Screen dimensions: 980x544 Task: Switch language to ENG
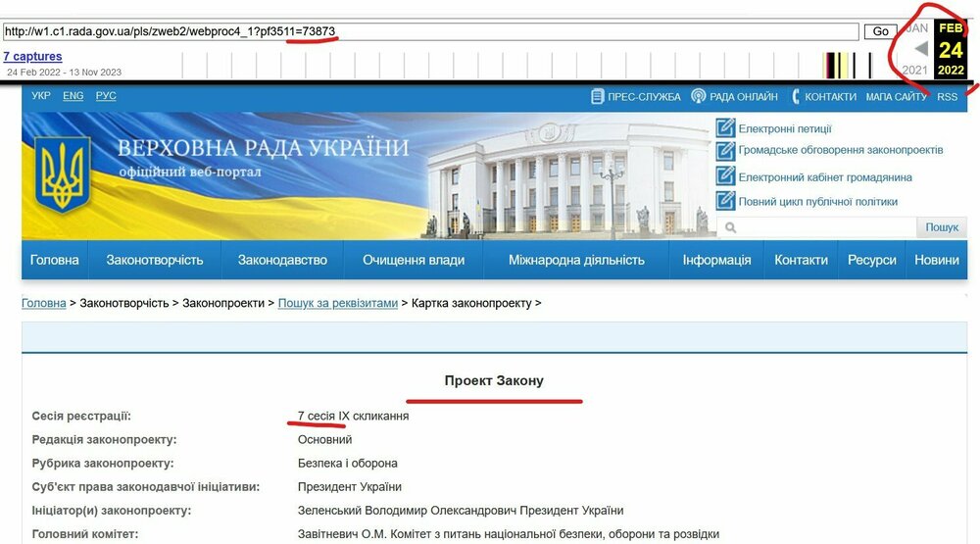tap(73, 96)
